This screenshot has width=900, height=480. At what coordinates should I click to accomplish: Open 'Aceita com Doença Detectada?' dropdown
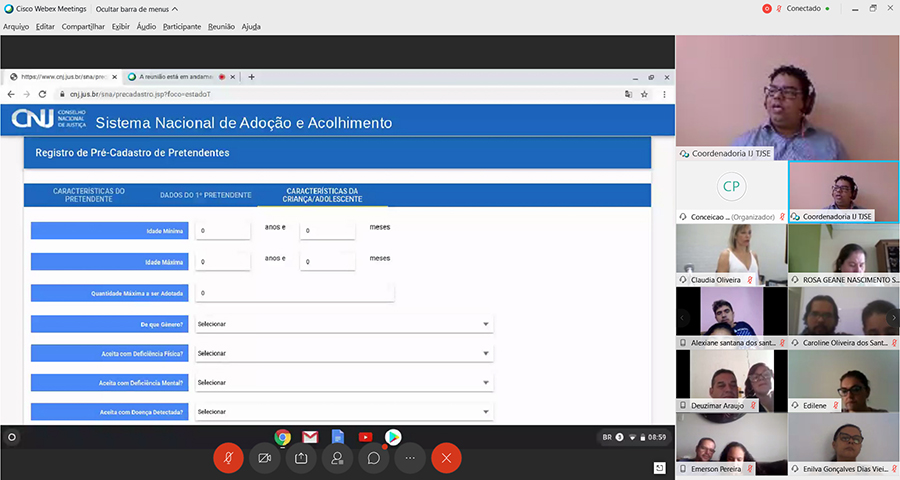pos(343,411)
